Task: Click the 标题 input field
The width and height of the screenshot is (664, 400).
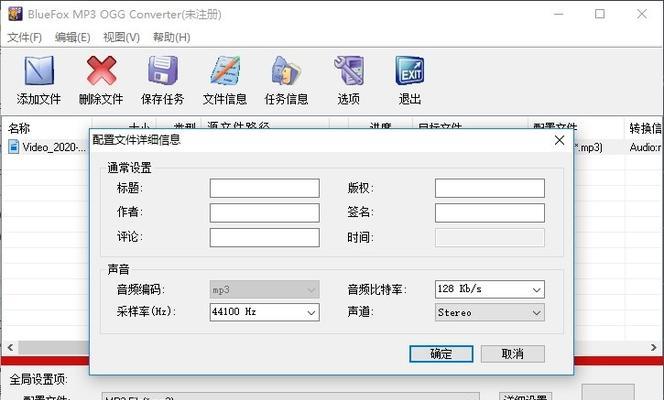Action: click(x=265, y=188)
